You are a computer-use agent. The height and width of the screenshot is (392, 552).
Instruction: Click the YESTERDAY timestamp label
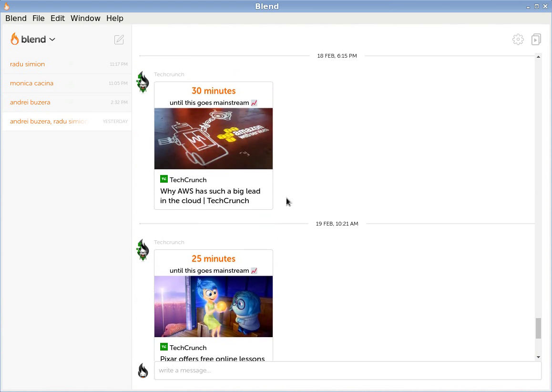tap(115, 121)
